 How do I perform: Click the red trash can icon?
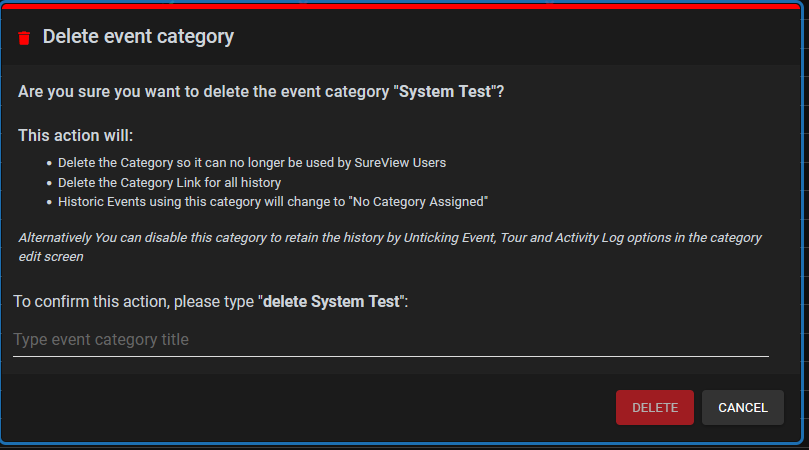click(24, 38)
